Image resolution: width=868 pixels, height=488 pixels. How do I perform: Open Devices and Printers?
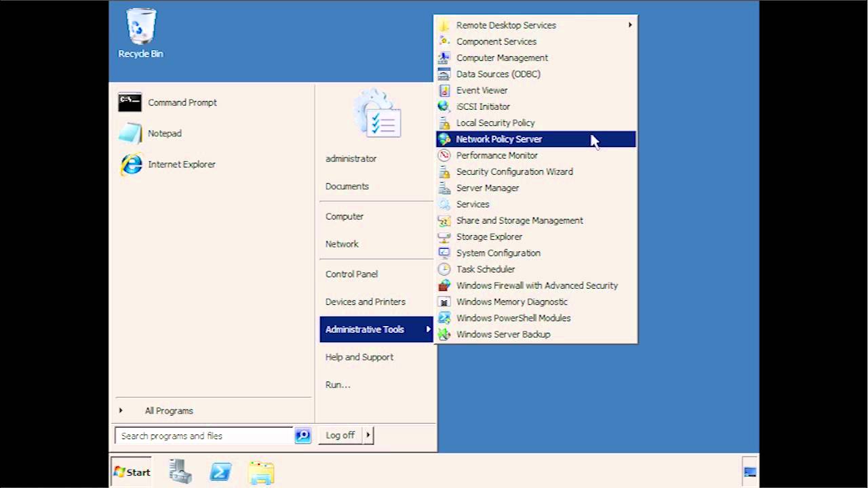(x=366, y=302)
